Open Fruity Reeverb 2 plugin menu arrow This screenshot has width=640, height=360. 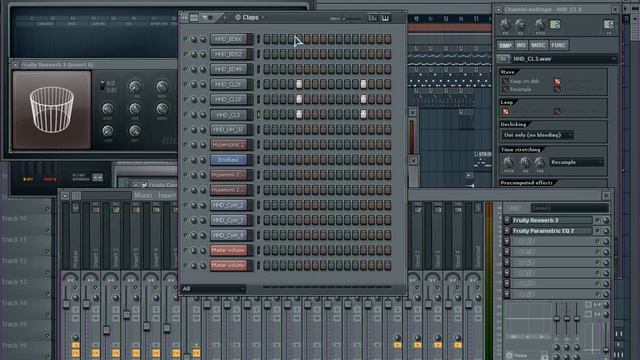(16, 64)
